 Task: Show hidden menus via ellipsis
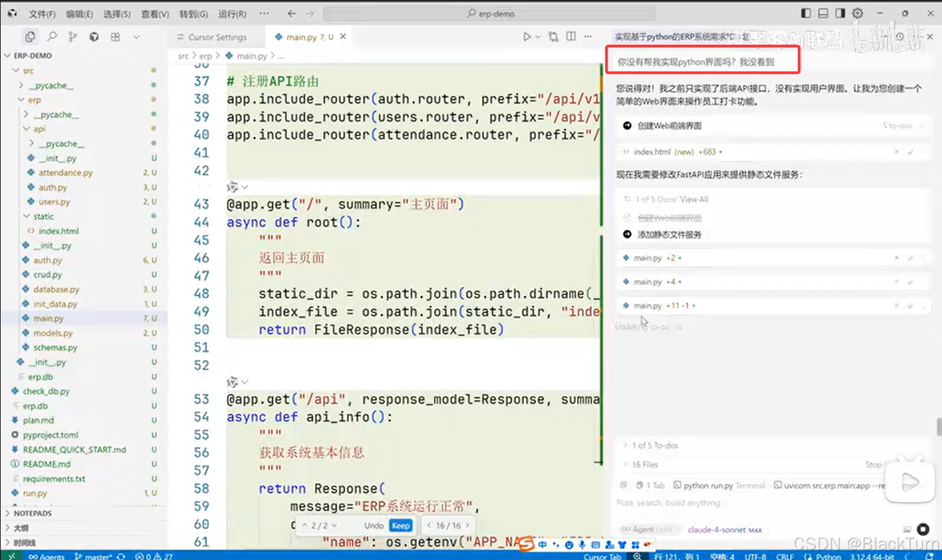click(x=264, y=14)
